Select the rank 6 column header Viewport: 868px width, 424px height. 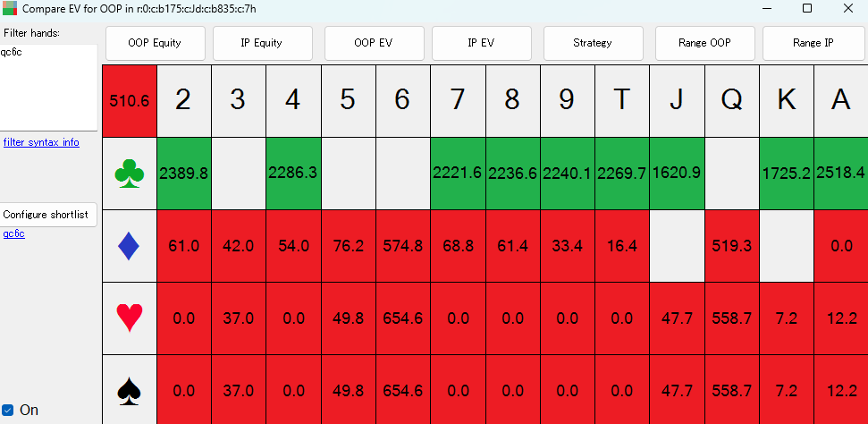pos(403,101)
